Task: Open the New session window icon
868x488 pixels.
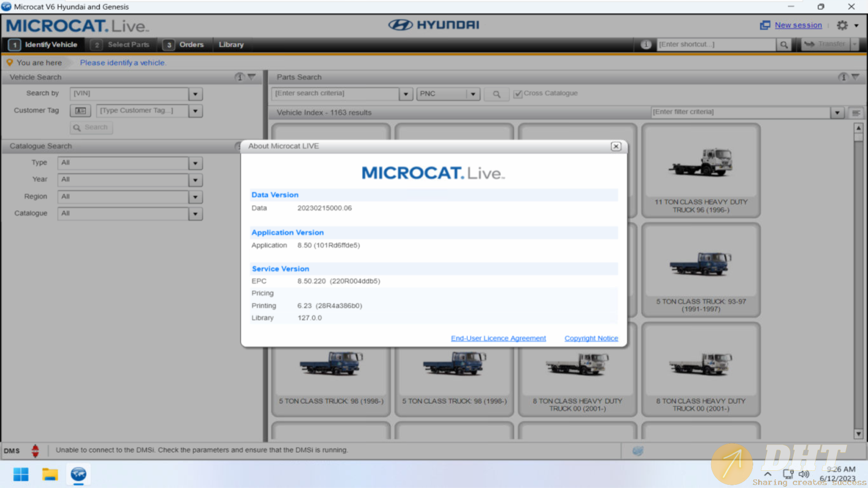Action: pos(765,25)
